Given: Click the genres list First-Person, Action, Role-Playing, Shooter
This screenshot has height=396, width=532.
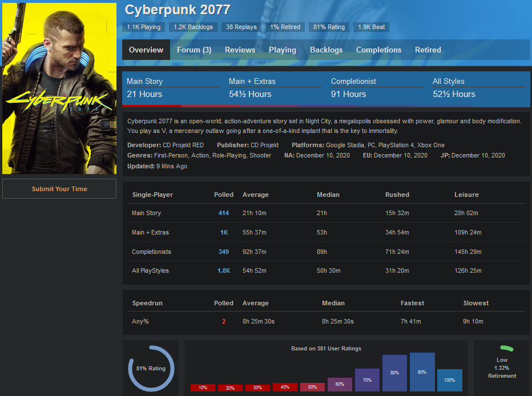Looking at the screenshot, I should (212, 155).
